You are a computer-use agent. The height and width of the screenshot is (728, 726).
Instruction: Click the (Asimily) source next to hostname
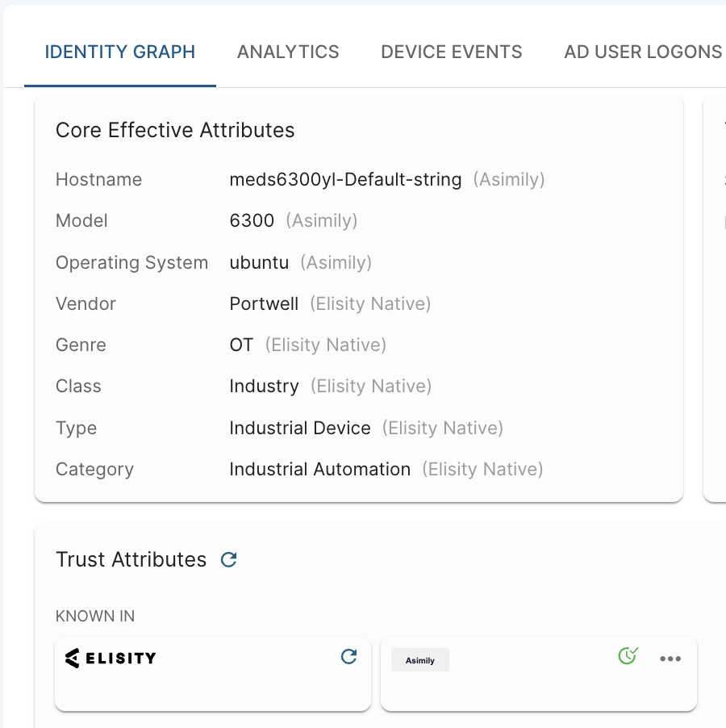(x=509, y=180)
